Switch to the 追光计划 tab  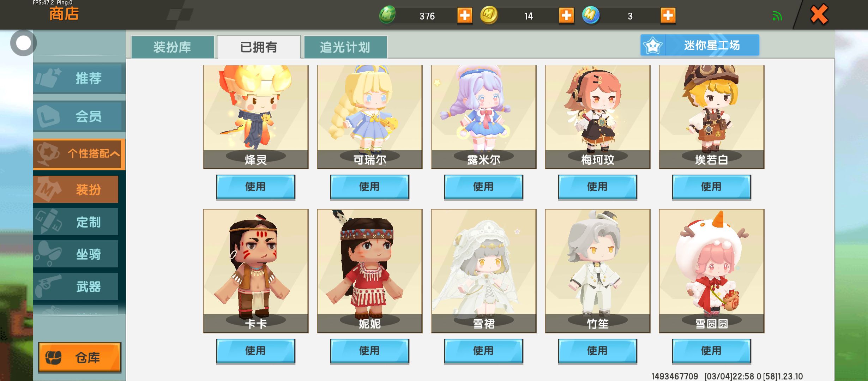(345, 47)
